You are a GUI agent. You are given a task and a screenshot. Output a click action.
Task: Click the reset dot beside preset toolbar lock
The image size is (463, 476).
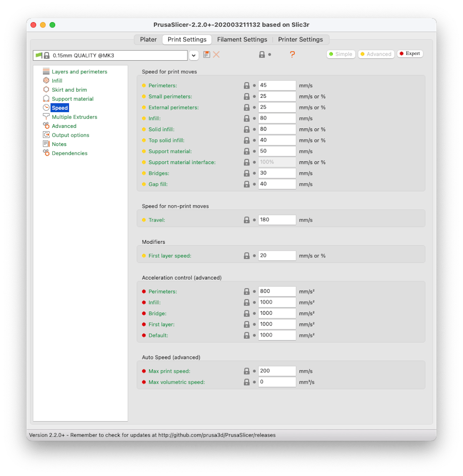(x=269, y=55)
